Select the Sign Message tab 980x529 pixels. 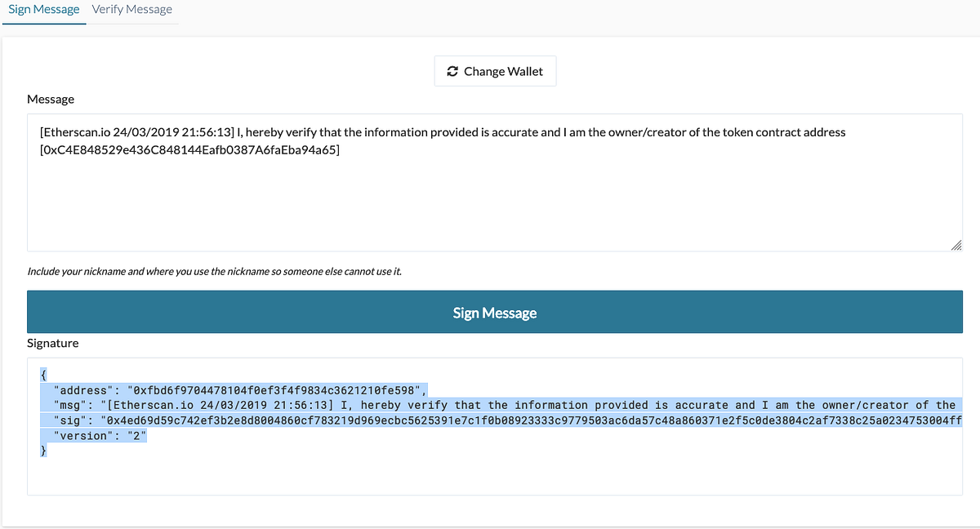pyautogui.click(x=44, y=10)
